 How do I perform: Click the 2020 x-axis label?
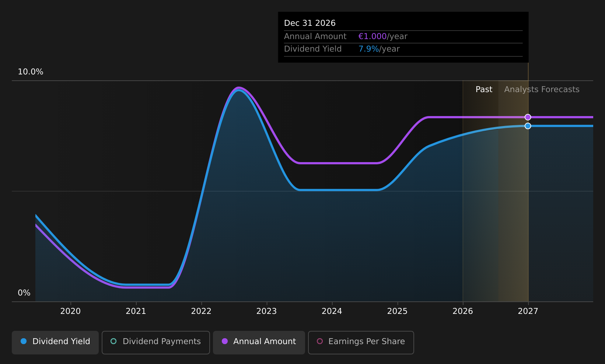pos(70,311)
